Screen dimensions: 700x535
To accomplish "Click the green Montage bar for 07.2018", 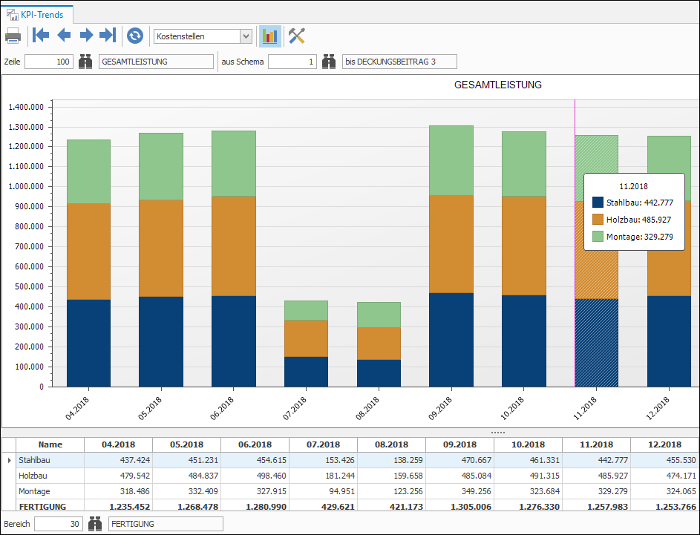I will pyautogui.click(x=306, y=310).
